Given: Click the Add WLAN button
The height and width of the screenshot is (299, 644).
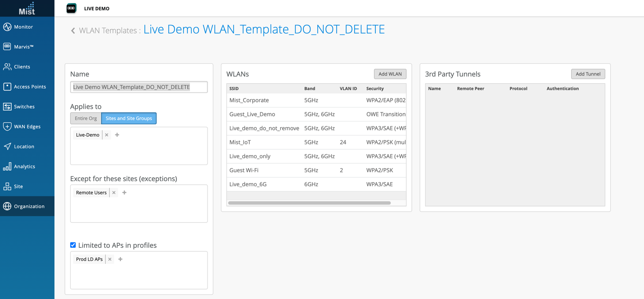Looking at the screenshot, I should 390,74.
